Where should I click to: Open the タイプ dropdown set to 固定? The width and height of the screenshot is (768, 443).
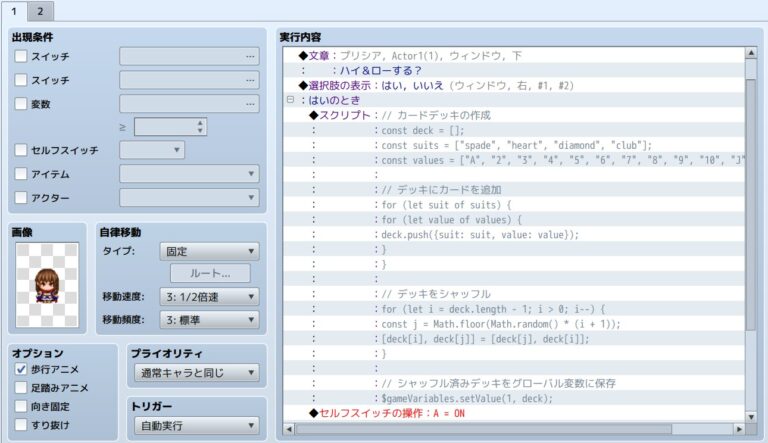click(x=209, y=251)
